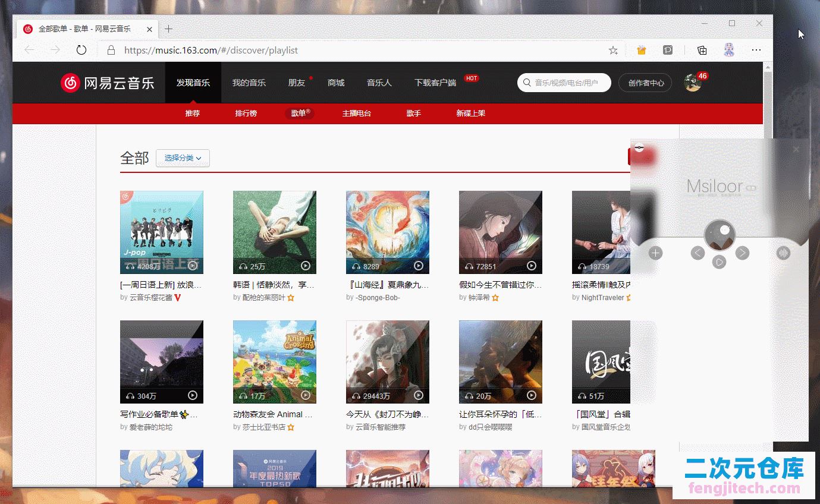Go to the 新碟上架 sub-navigation item
The width and height of the screenshot is (820, 504).
(x=470, y=114)
